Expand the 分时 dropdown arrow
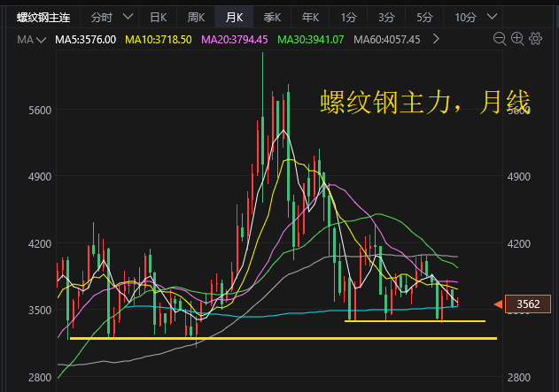The image size is (559, 392). (x=128, y=17)
